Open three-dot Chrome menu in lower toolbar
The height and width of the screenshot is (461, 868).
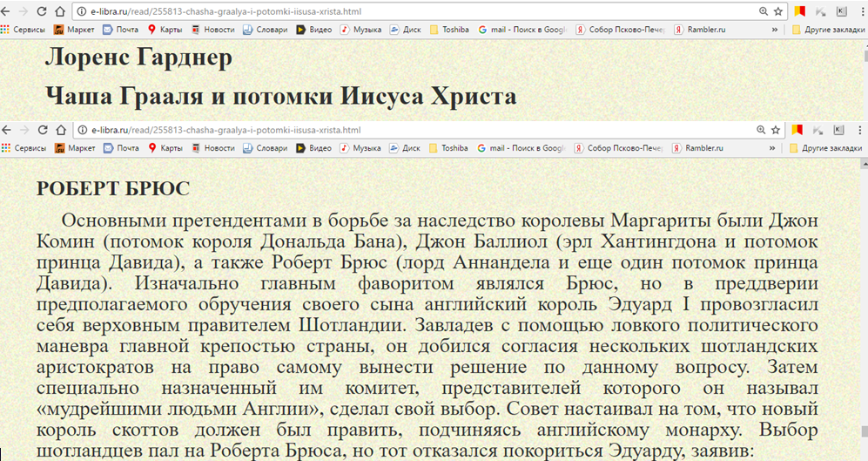pos(859,130)
